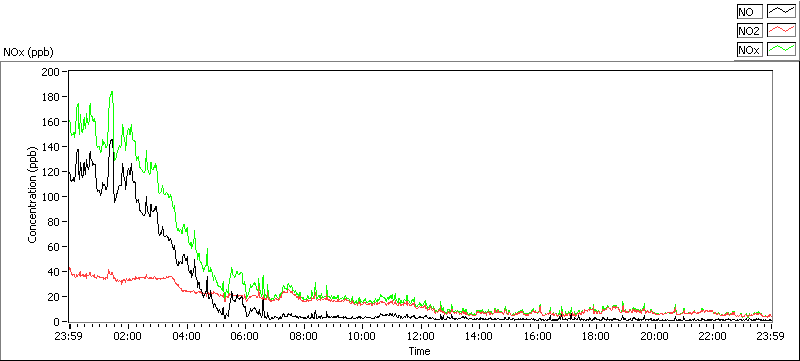Click the NO2 plot legend label
Image resolution: width=800 pixels, height=361 pixels.
(749, 31)
